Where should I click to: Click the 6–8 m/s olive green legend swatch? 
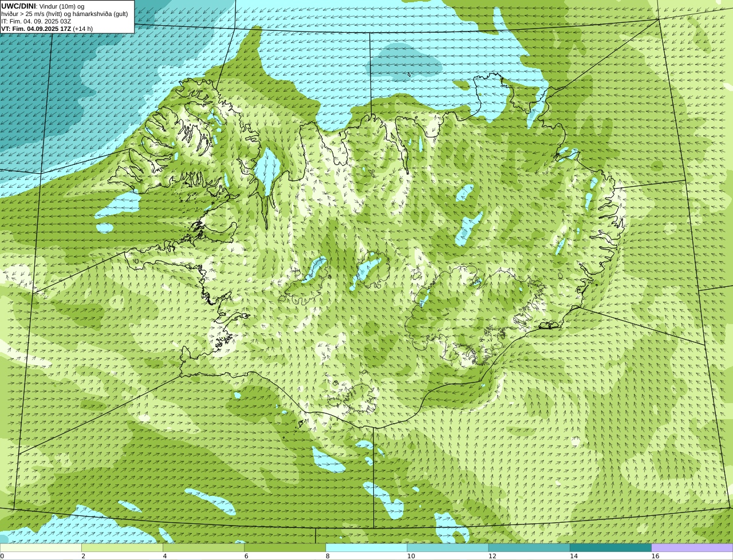coord(285,548)
